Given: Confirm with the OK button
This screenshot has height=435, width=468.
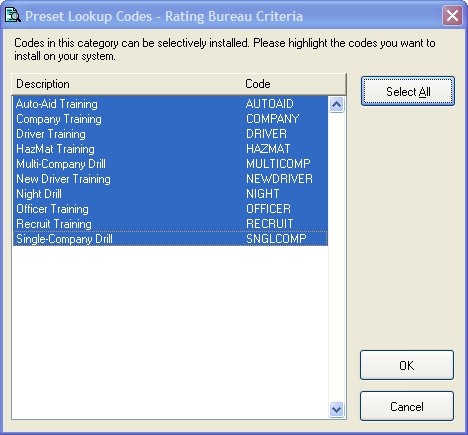Looking at the screenshot, I should coord(407,365).
